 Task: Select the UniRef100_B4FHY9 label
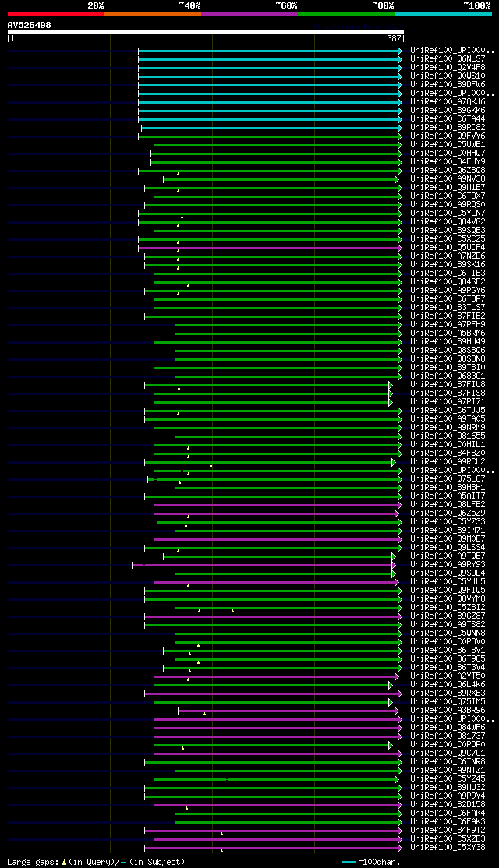[x=448, y=161]
